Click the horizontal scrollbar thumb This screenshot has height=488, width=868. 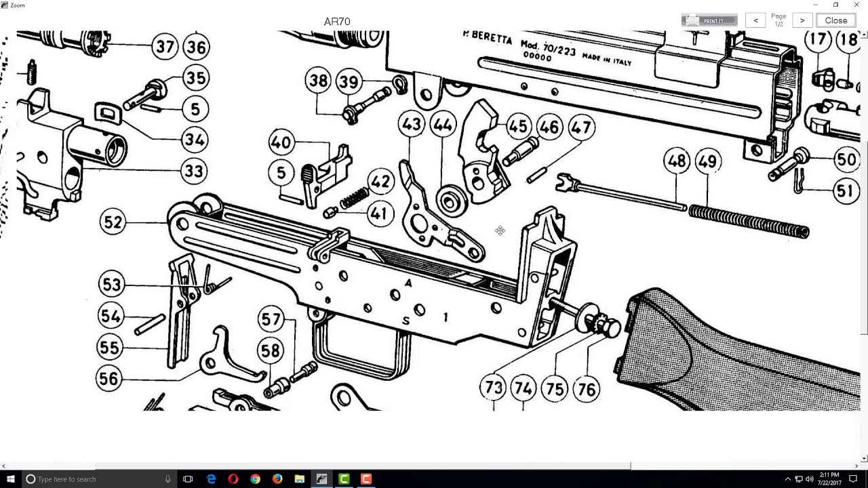363,466
